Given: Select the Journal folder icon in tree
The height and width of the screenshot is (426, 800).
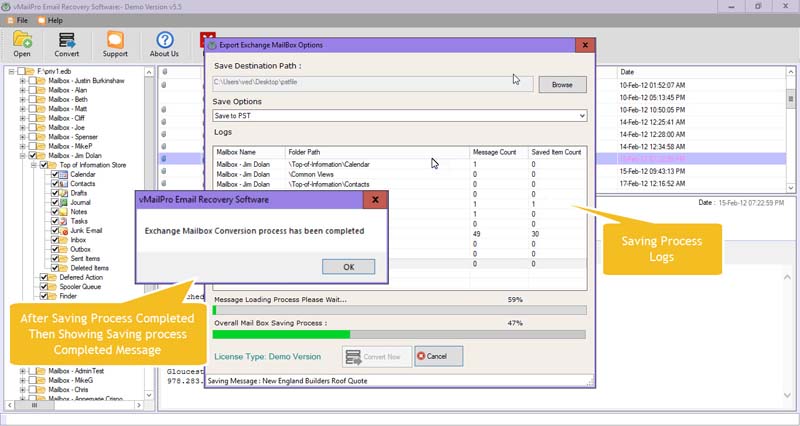Looking at the screenshot, I should click(63, 203).
